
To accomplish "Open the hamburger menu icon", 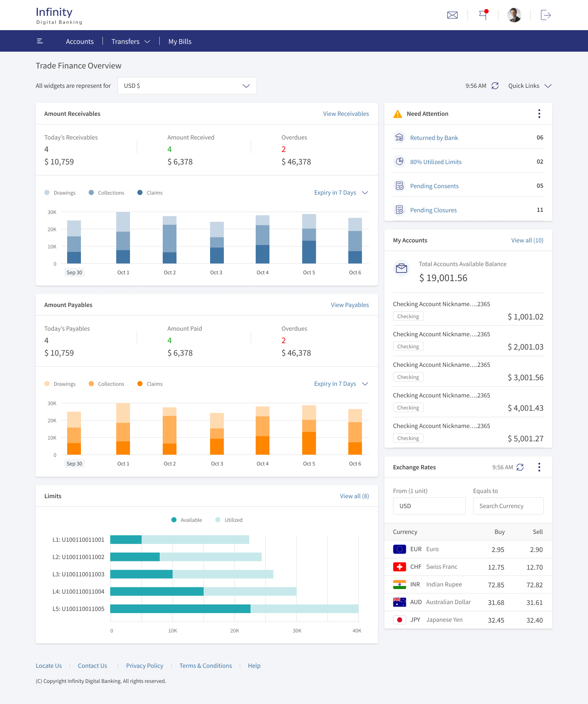I will (40, 41).
